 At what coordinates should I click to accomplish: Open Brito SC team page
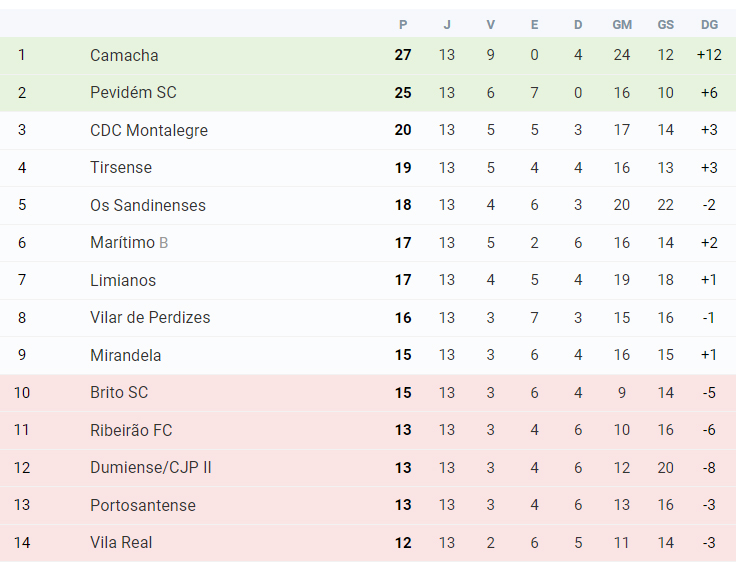tap(119, 392)
